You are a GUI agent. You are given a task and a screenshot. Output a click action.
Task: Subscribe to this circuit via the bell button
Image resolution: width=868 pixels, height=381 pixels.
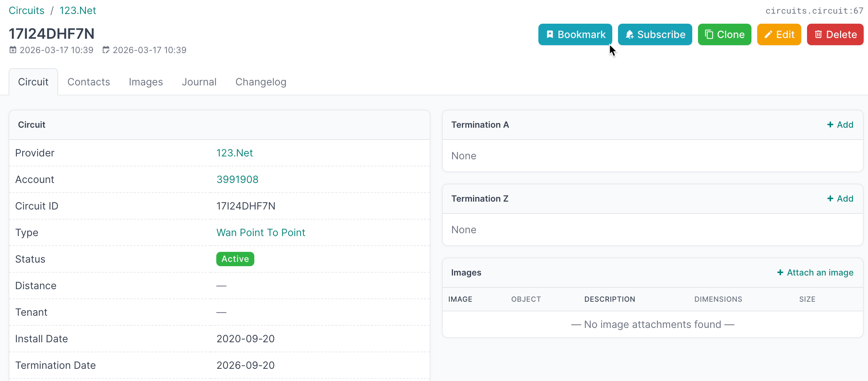(x=655, y=34)
